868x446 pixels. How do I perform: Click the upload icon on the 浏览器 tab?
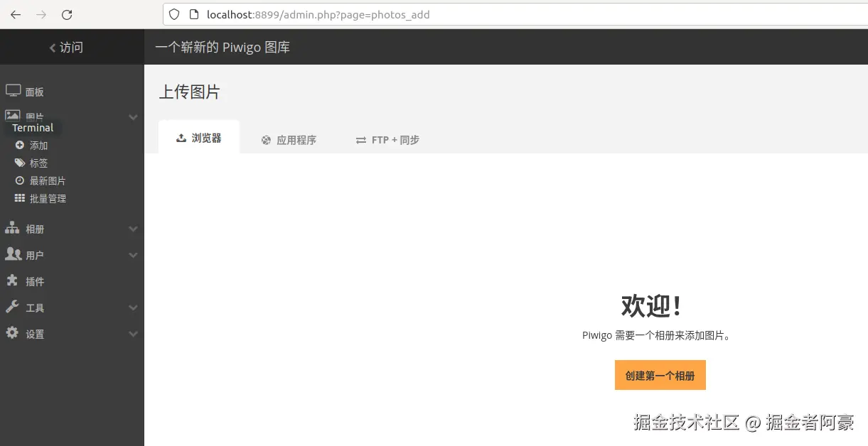pos(181,138)
